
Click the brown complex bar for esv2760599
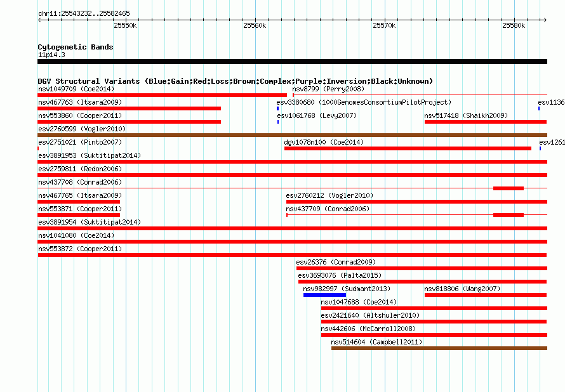coord(292,135)
